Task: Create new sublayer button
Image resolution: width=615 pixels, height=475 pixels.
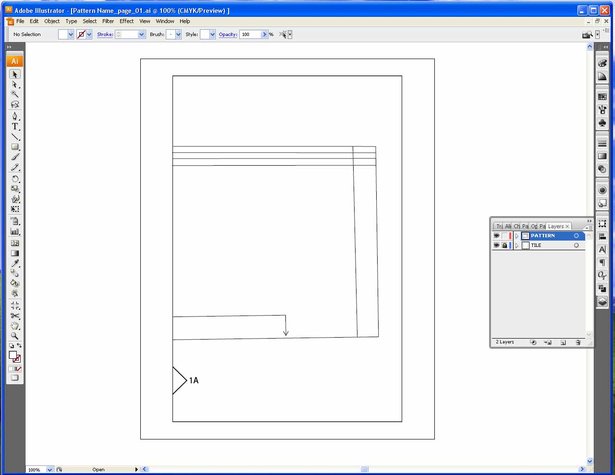Action: (x=548, y=342)
